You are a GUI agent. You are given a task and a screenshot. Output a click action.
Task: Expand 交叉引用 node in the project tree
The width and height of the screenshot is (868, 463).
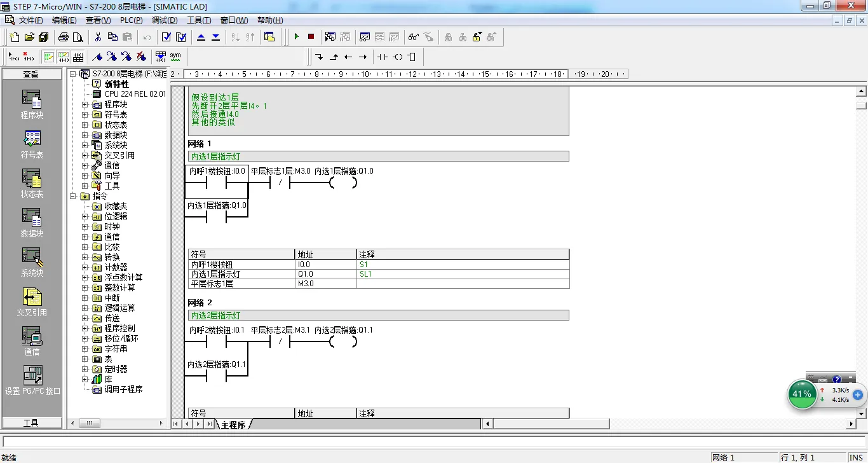85,155
